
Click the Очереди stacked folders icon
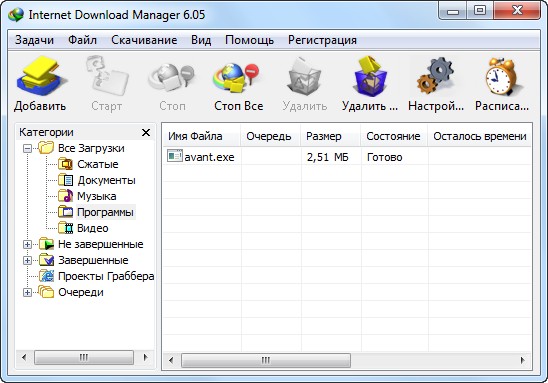[46, 292]
